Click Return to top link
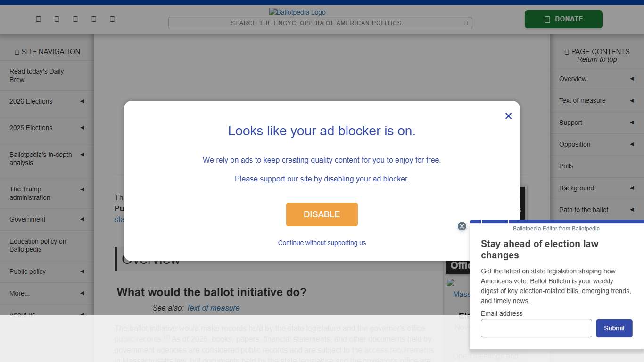Image resolution: width=644 pixels, height=362 pixels. (597, 59)
